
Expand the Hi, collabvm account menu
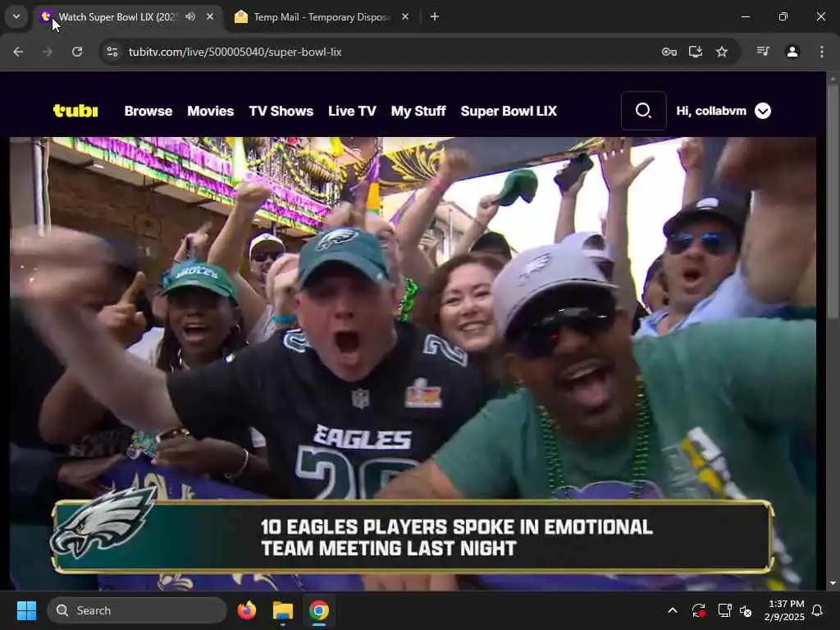pos(724,111)
